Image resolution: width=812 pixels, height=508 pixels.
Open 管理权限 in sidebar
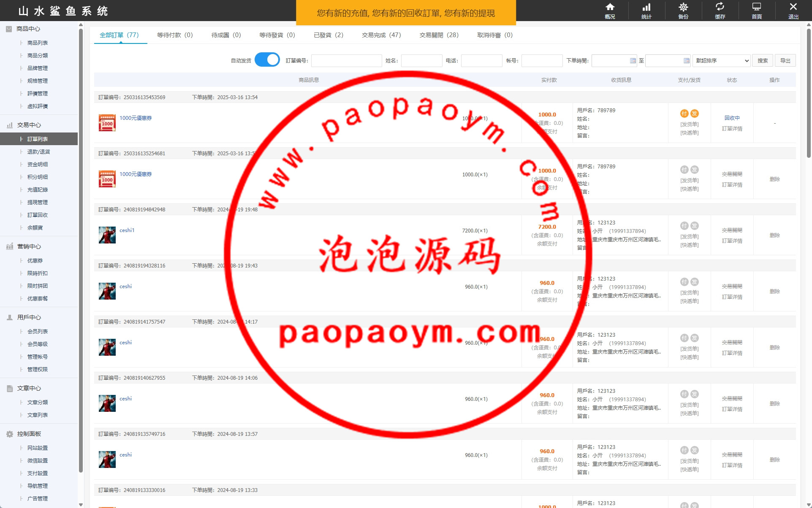[38, 370]
